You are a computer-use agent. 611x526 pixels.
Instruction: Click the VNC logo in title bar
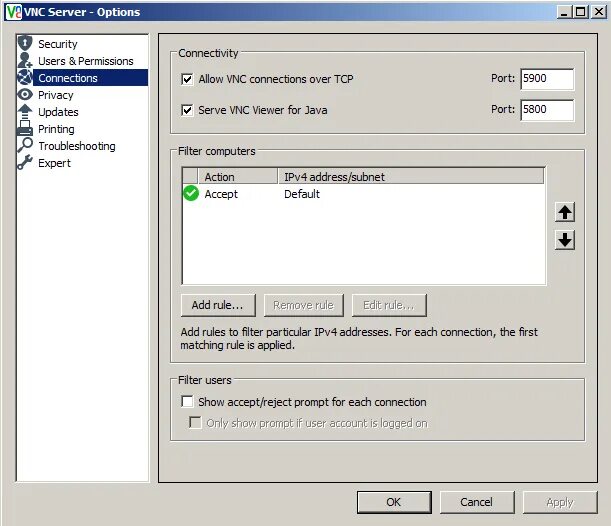point(14,12)
